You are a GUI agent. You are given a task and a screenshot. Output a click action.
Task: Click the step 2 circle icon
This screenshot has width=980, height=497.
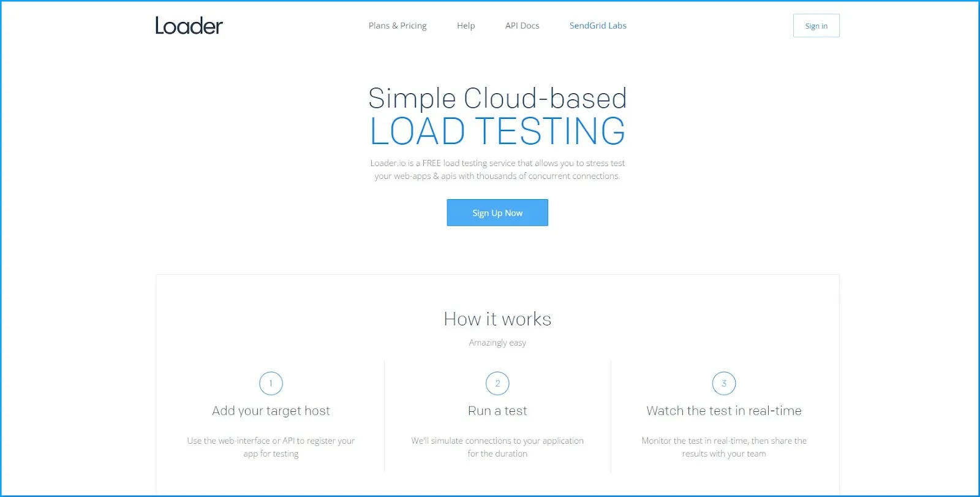497,384
